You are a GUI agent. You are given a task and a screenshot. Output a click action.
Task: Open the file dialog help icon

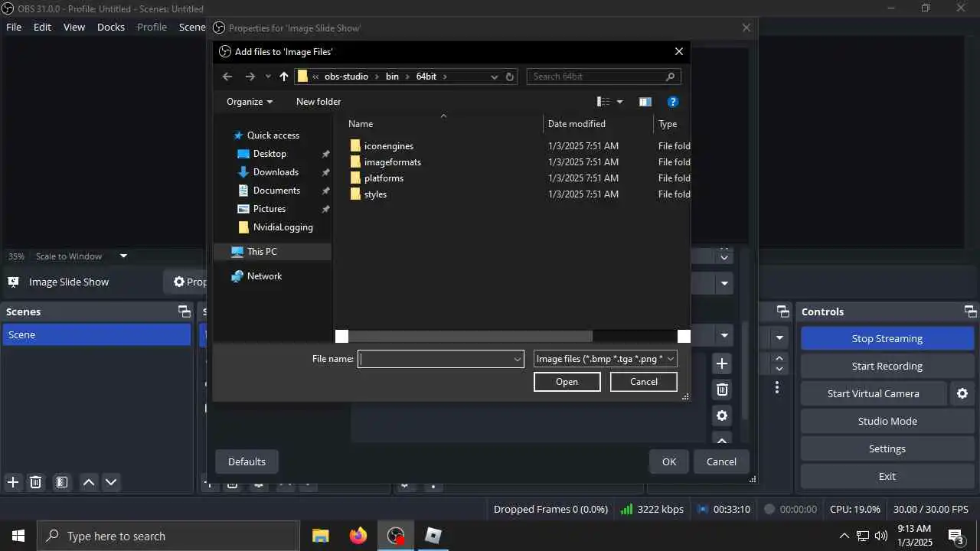pyautogui.click(x=673, y=102)
